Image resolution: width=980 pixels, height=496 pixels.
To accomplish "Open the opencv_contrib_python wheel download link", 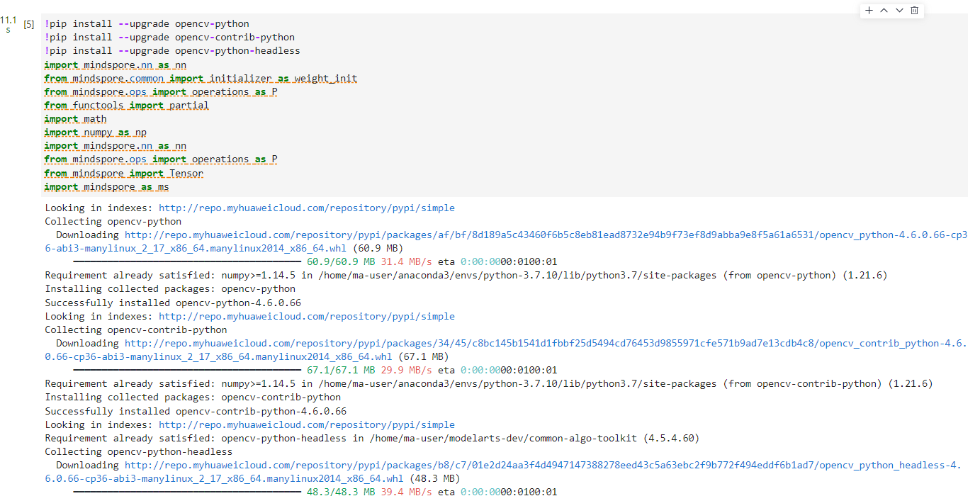I will [507, 350].
